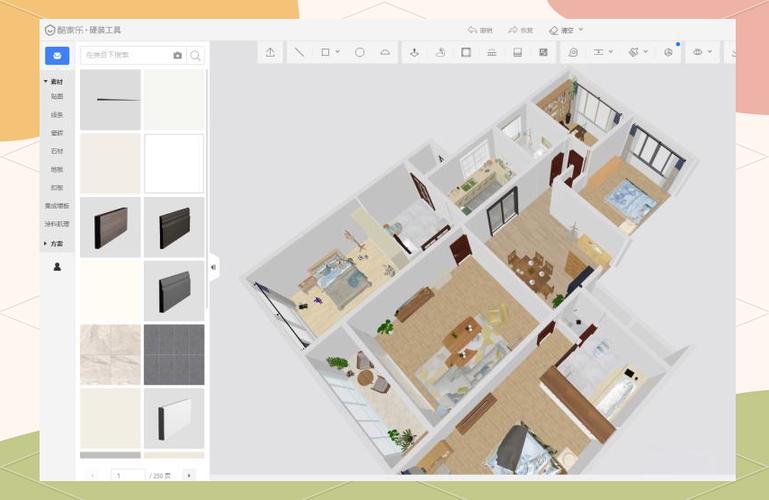Click the 撤销 undo button
The image size is (769, 500).
point(480,30)
